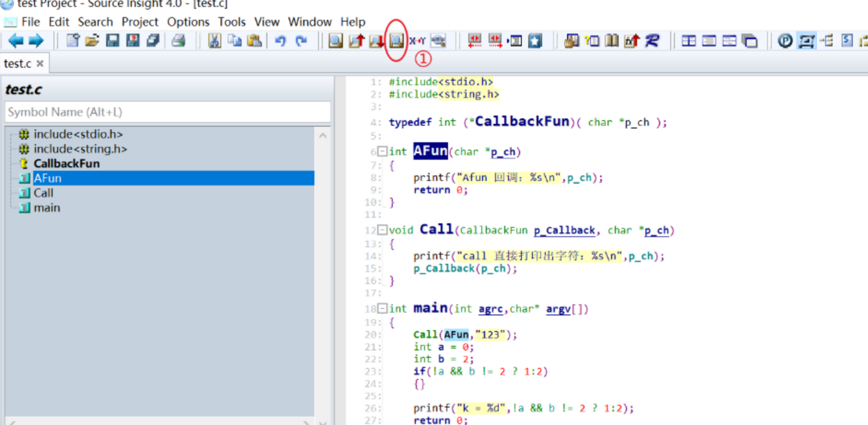The image size is (868, 425).
Task: Open the Edit menu
Action: (x=59, y=22)
